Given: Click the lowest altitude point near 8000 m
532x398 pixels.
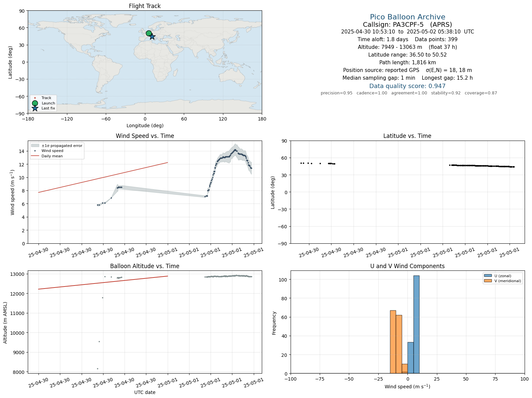Looking at the screenshot, I should pyautogui.click(x=97, y=369).
